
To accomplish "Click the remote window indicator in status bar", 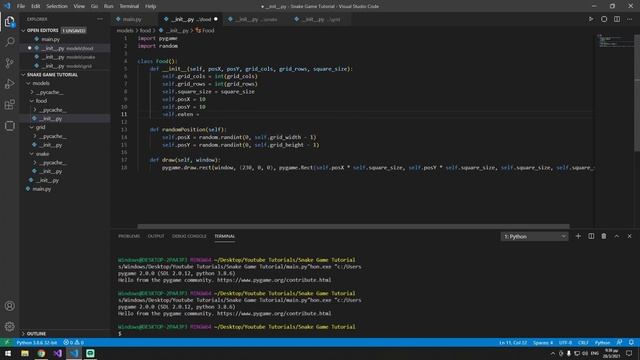I will coord(6,342).
